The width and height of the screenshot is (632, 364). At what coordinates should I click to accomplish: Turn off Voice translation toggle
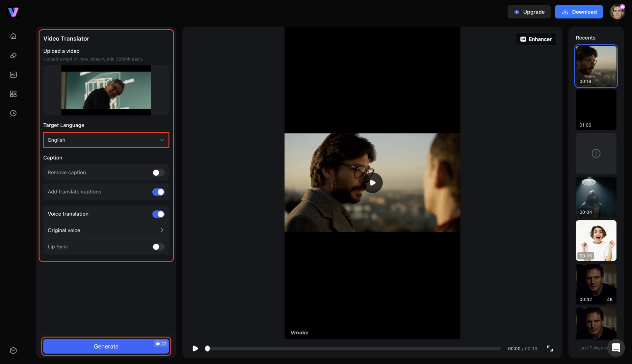click(158, 214)
